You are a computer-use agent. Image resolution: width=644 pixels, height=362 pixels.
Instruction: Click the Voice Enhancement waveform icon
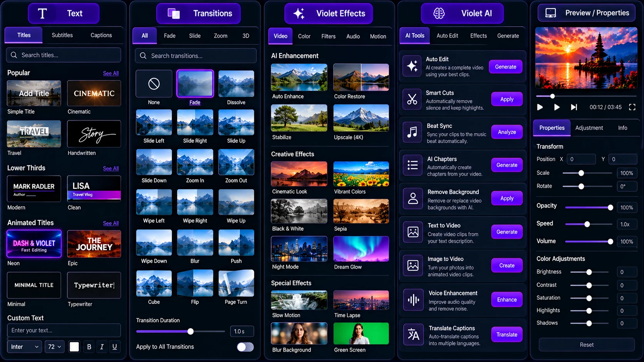(413, 300)
